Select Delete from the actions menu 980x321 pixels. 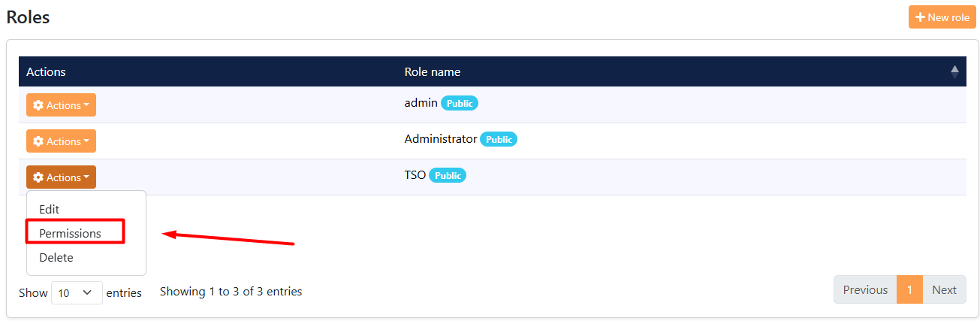coord(56,257)
